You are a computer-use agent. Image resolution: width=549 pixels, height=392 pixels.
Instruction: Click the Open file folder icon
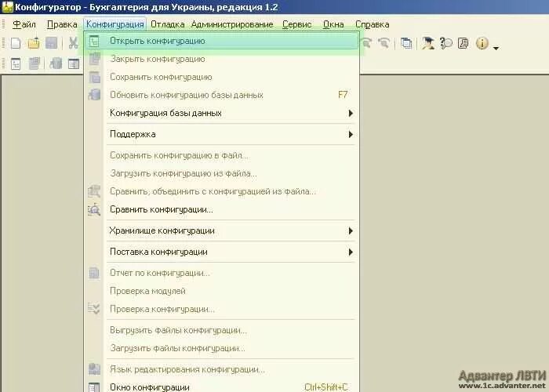(34, 43)
